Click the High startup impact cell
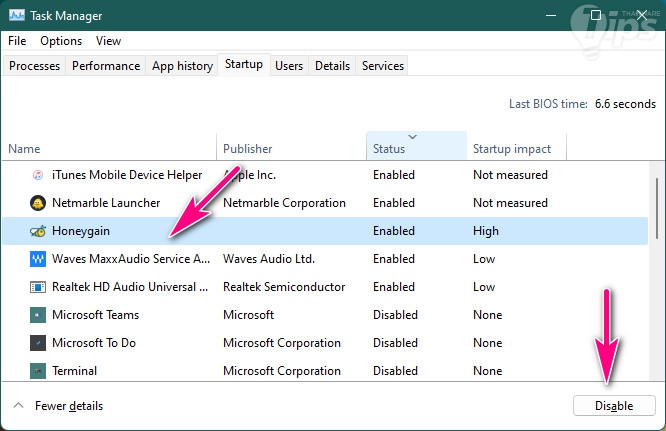This screenshot has height=431, width=666. [486, 231]
